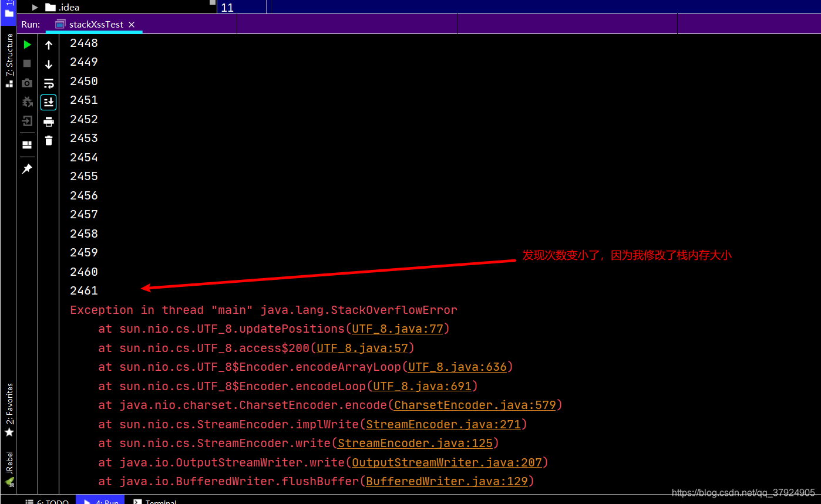Screen dimensions: 821x504
Task: Open the UTF_8.java:691 link
Action: (422, 386)
